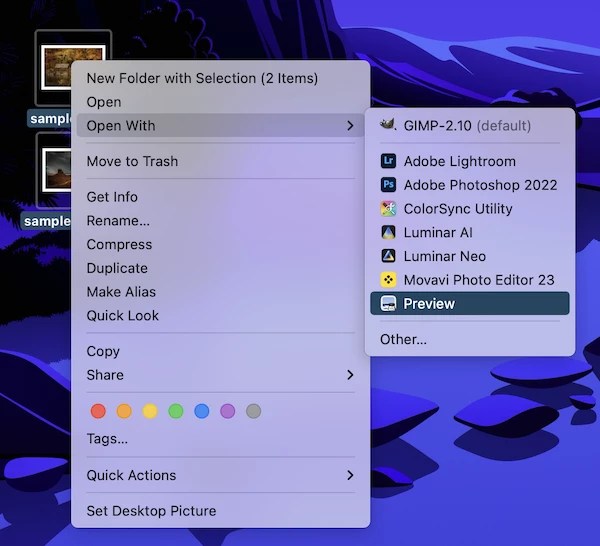Click the Adobe Photoshop Ps icon

(x=388, y=185)
